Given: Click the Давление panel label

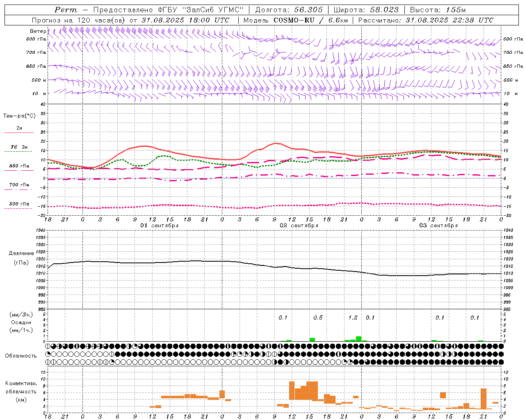Looking at the screenshot, I should pyautogui.click(x=21, y=253).
